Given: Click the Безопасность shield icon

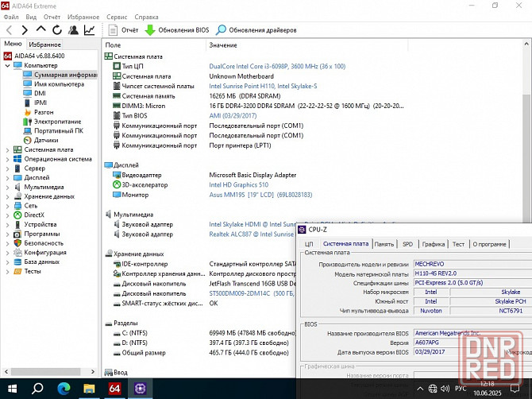Looking at the screenshot, I should 17,243.
